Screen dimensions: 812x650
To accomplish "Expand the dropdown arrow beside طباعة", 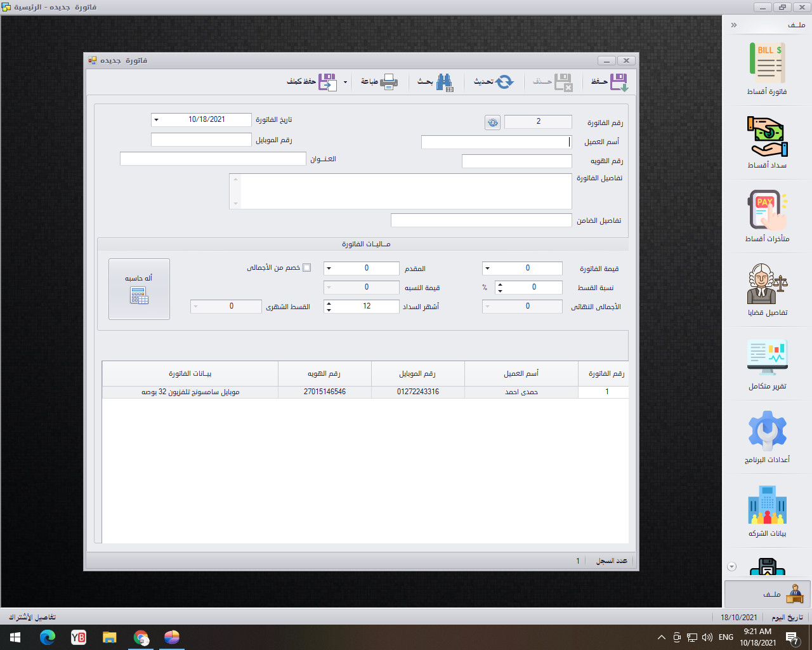I will click(346, 83).
